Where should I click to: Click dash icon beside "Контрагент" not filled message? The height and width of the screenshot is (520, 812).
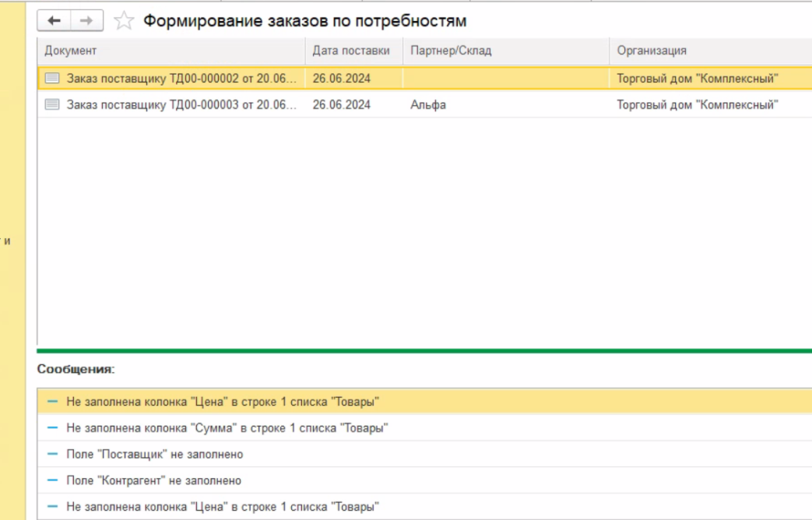click(53, 480)
